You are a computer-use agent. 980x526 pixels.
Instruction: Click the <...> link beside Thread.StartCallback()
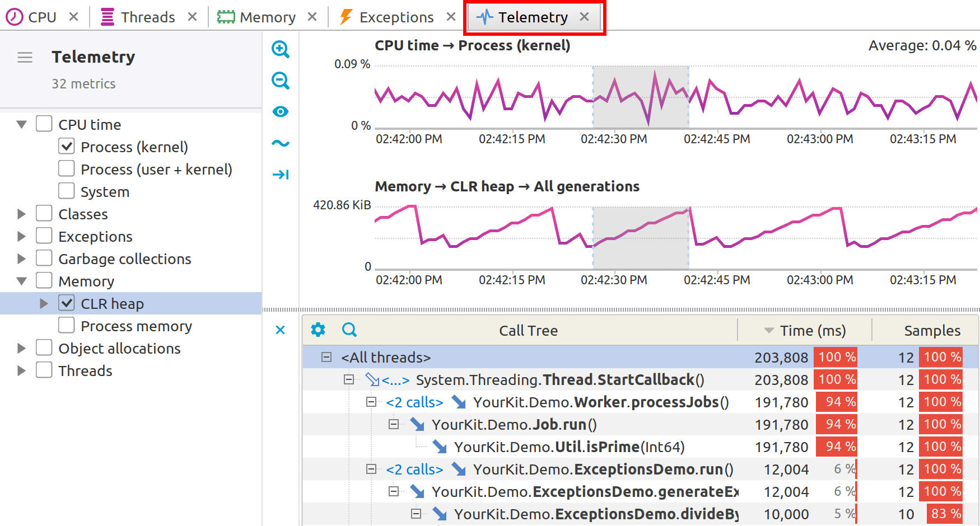point(396,380)
